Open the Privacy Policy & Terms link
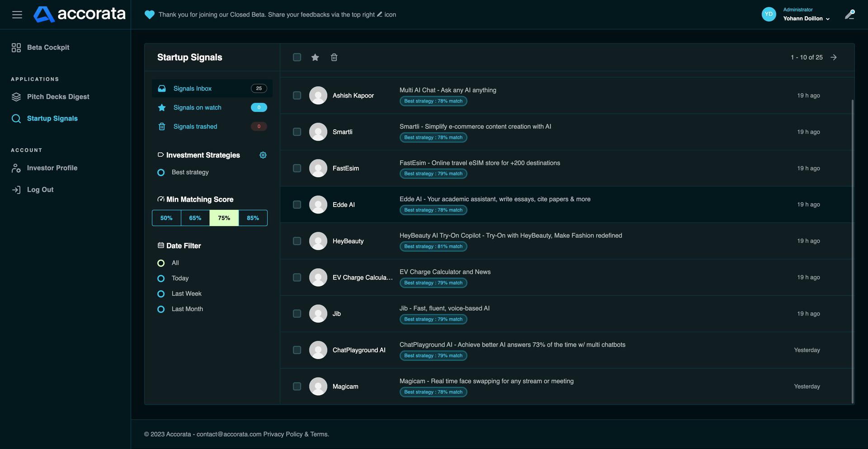This screenshot has height=449, width=868. click(296, 434)
